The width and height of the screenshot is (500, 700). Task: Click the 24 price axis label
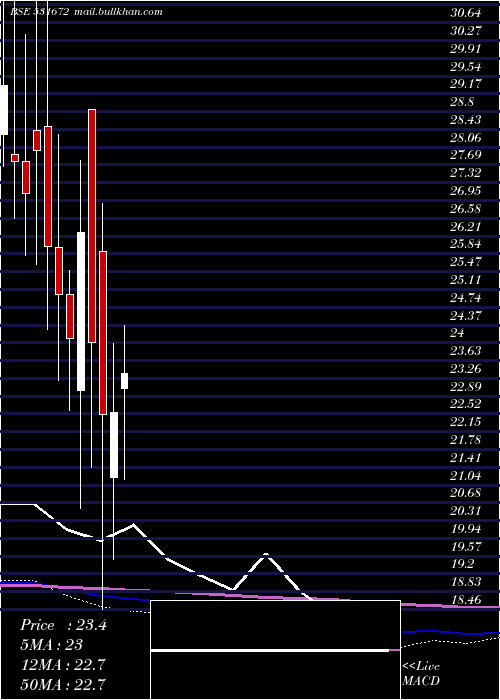pos(458,333)
